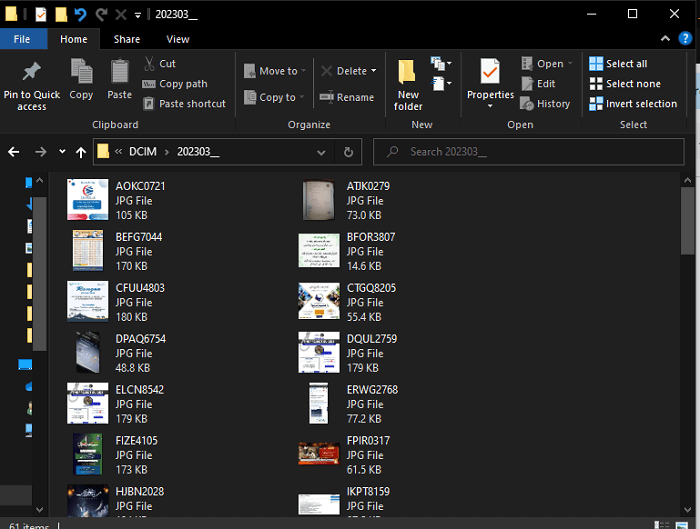Refresh the current folder view
Image resolution: width=700 pixels, height=529 pixels.
pos(348,152)
